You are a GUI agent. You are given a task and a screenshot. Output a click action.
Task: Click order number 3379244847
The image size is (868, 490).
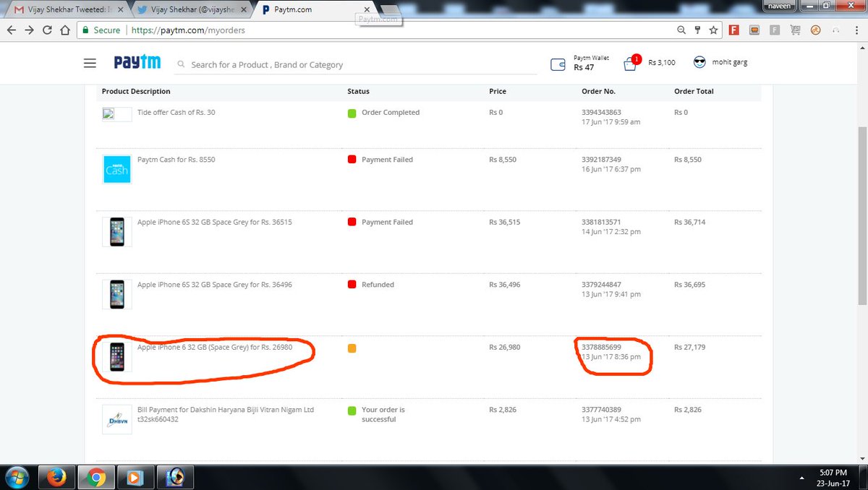tap(601, 285)
